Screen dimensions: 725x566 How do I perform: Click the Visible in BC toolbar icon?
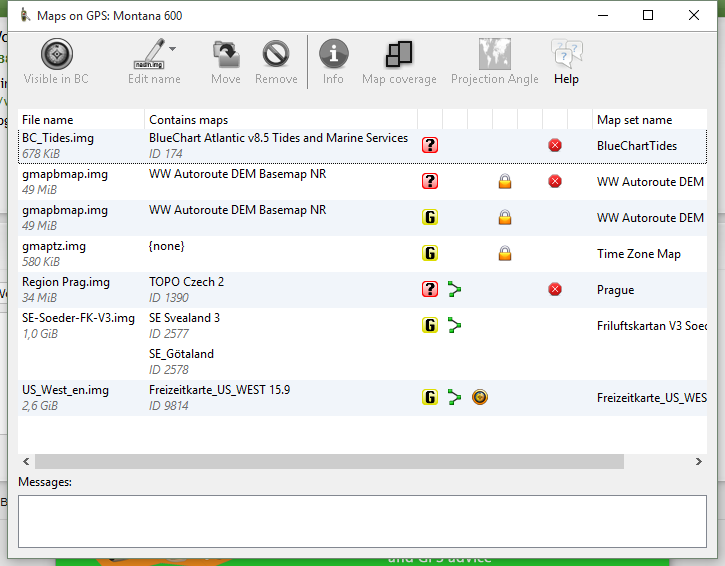56,54
